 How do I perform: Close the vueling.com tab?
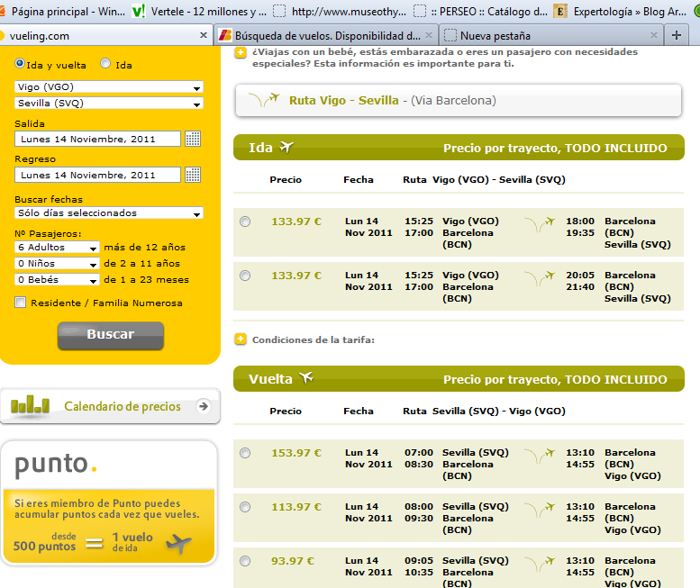(203, 35)
